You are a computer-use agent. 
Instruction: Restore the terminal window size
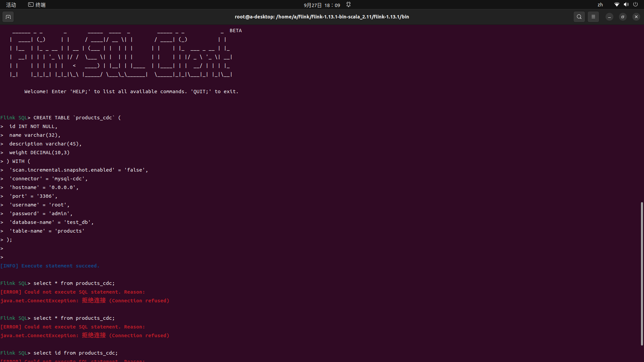623,16
